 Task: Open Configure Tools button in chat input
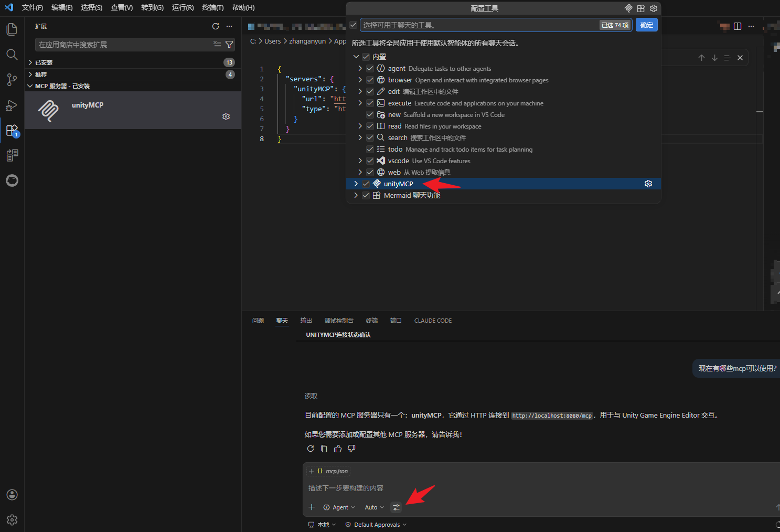click(x=396, y=507)
